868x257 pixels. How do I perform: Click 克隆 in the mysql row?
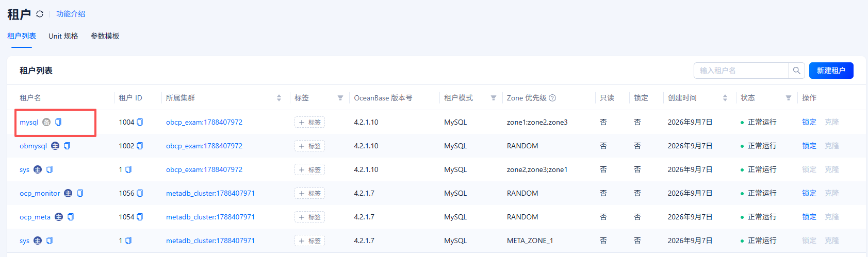832,122
